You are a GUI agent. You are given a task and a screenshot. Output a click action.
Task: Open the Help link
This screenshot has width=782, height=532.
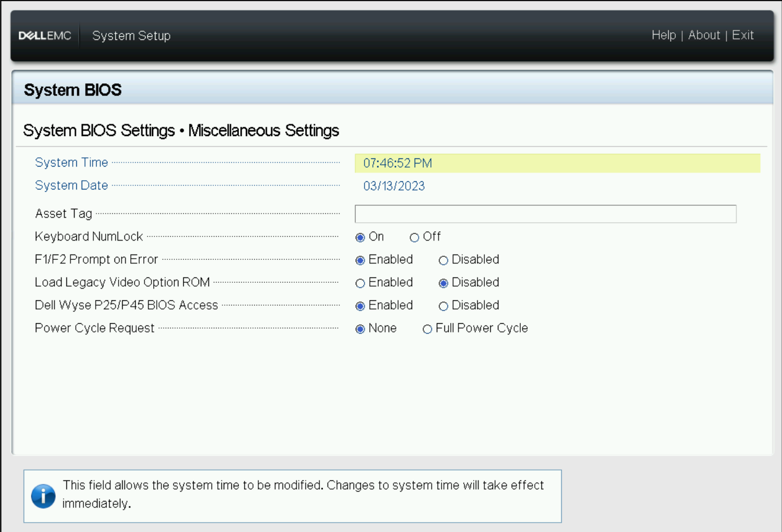point(663,35)
